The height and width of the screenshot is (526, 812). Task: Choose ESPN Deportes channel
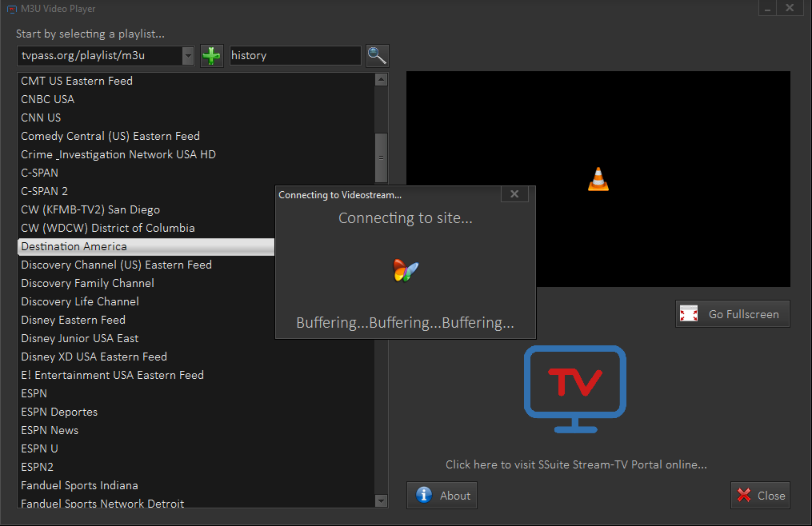click(x=59, y=412)
